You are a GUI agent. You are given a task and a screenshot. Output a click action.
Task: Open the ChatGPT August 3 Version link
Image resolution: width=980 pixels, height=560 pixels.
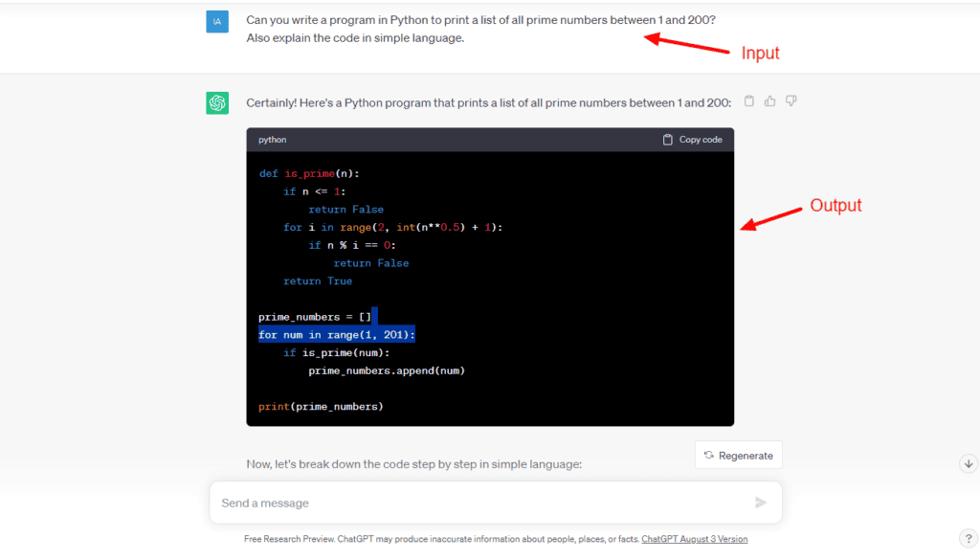pos(694,539)
